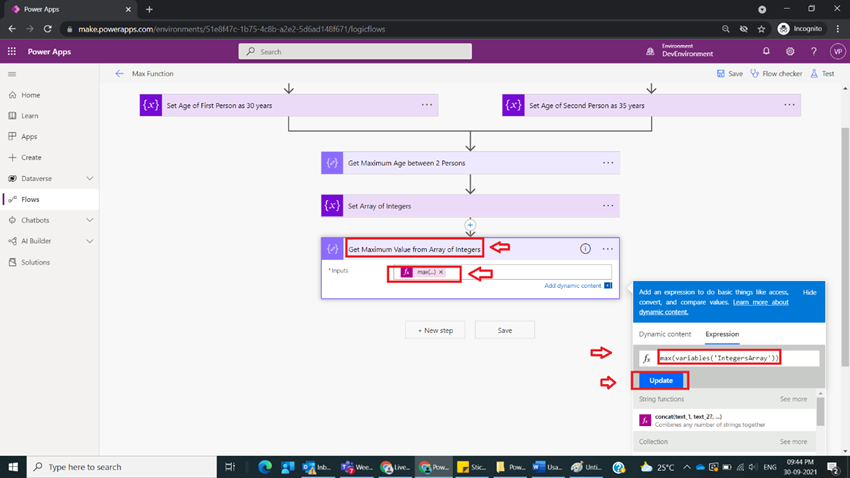See more String functions
The height and width of the screenshot is (478, 850).
(793, 399)
